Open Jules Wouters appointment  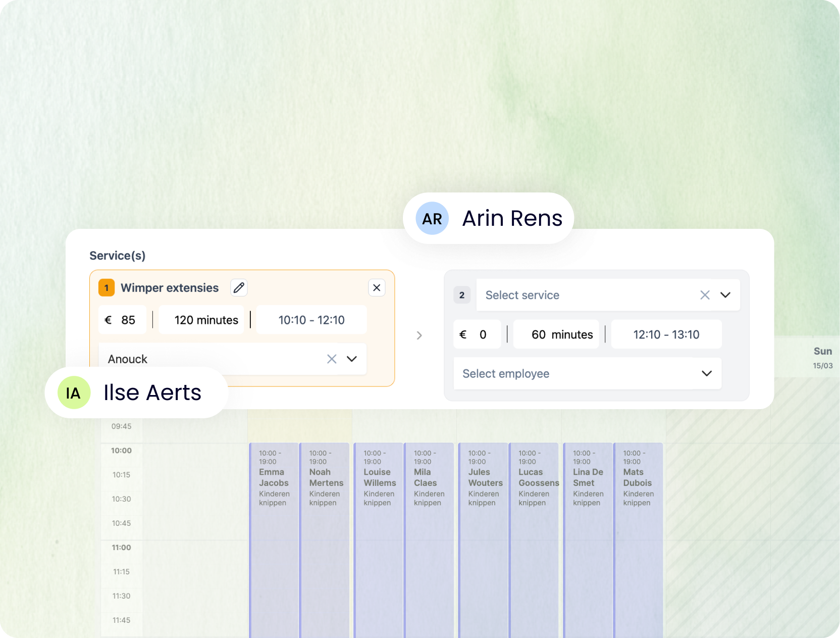pos(483,540)
